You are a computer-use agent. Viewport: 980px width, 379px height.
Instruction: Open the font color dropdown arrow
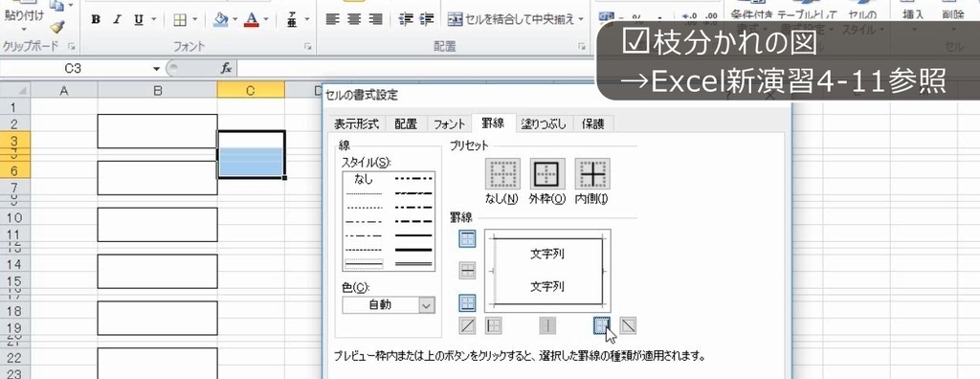(x=266, y=20)
